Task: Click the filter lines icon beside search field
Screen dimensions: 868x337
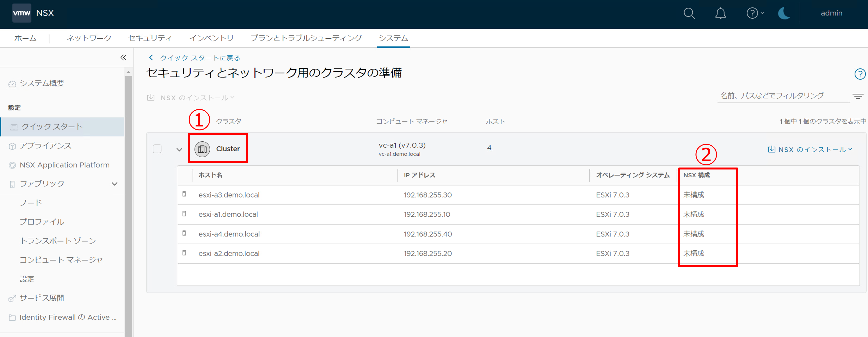Action: 857,96
